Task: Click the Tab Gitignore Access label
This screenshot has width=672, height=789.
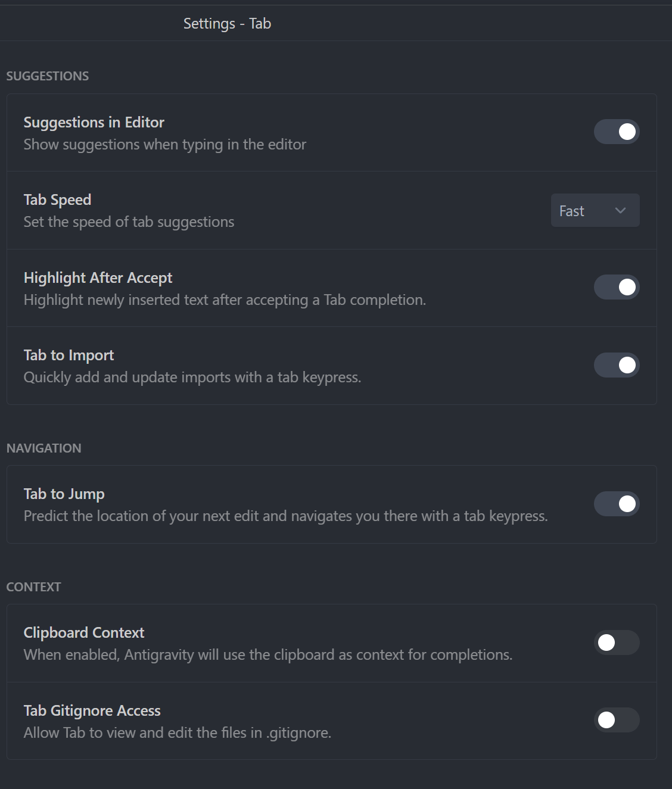Action: click(92, 710)
